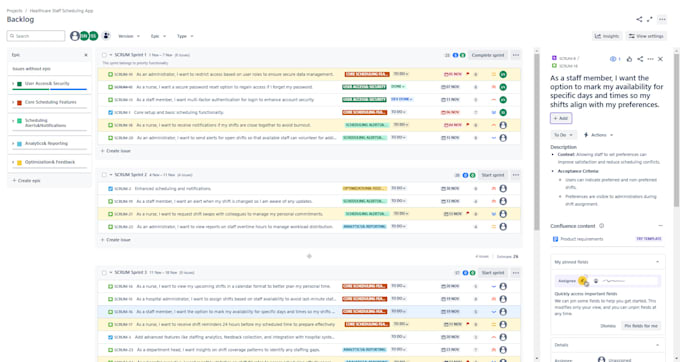Viewport: 680px width, 362px height.
Task: Click the task icon of Enhanced scheduling row
Action: tap(110, 189)
